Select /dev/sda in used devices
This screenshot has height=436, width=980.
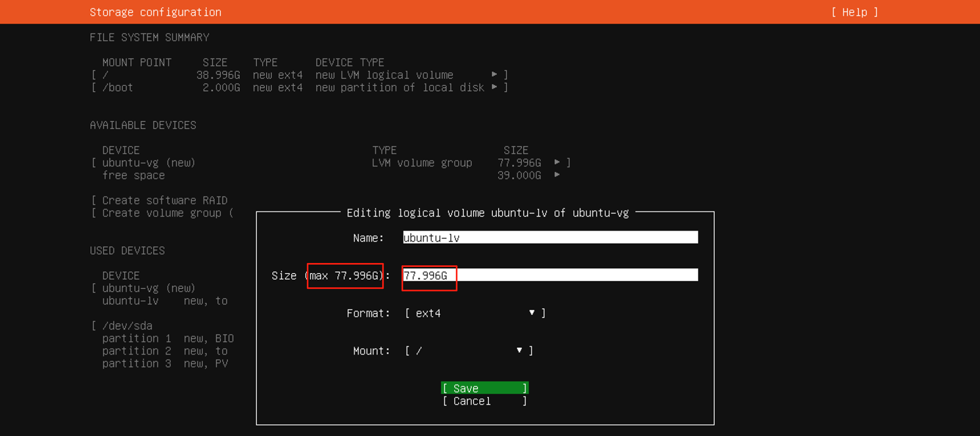pyautogui.click(x=127, y=326)
